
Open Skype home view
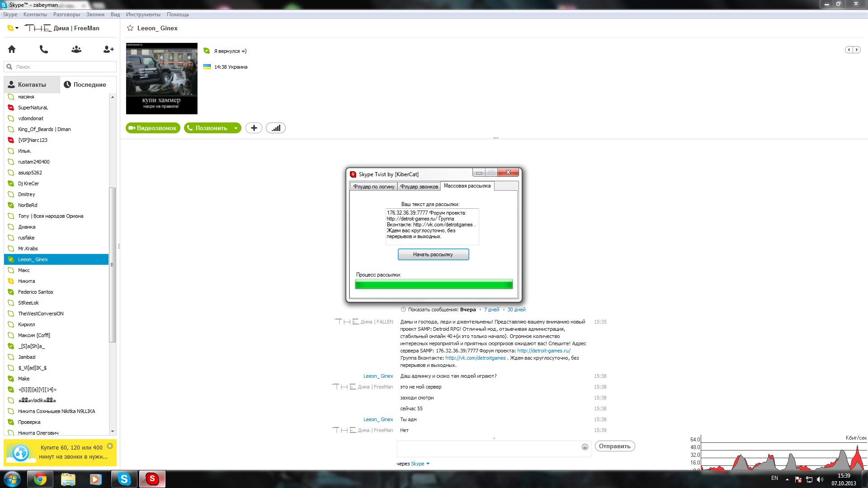12,49
